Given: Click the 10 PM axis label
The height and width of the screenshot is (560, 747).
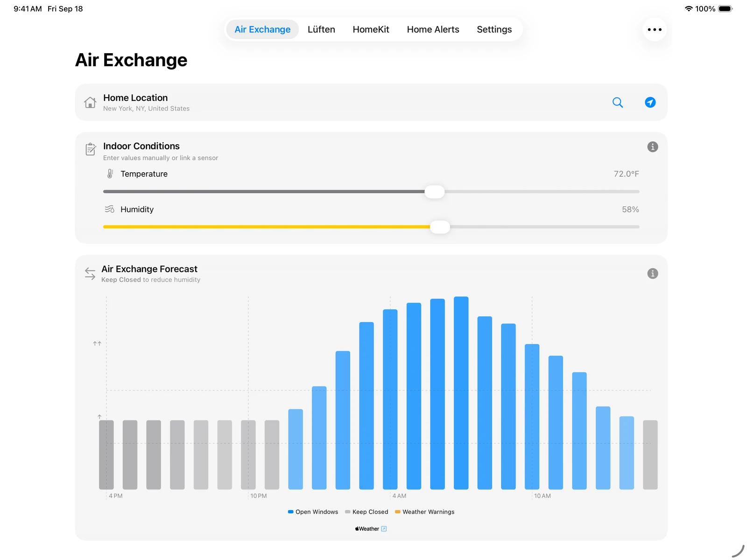Looking at the screenshot, I should (259, 496).
